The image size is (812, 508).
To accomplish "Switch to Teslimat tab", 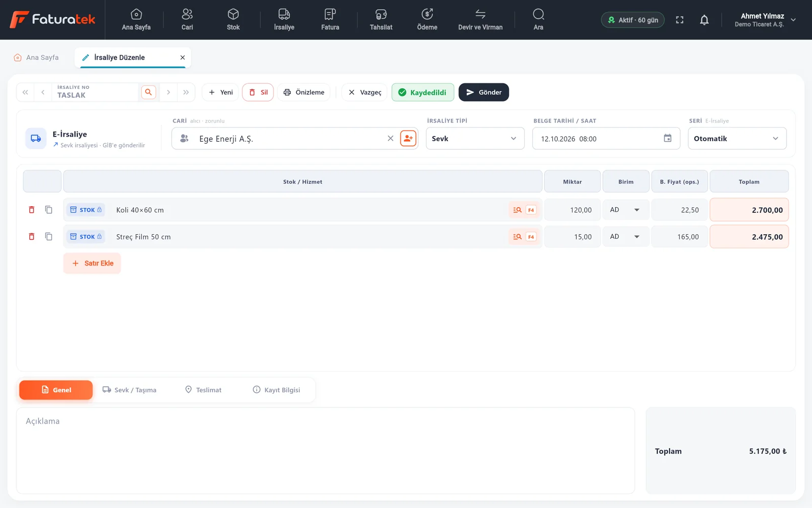I will (203, 390).
